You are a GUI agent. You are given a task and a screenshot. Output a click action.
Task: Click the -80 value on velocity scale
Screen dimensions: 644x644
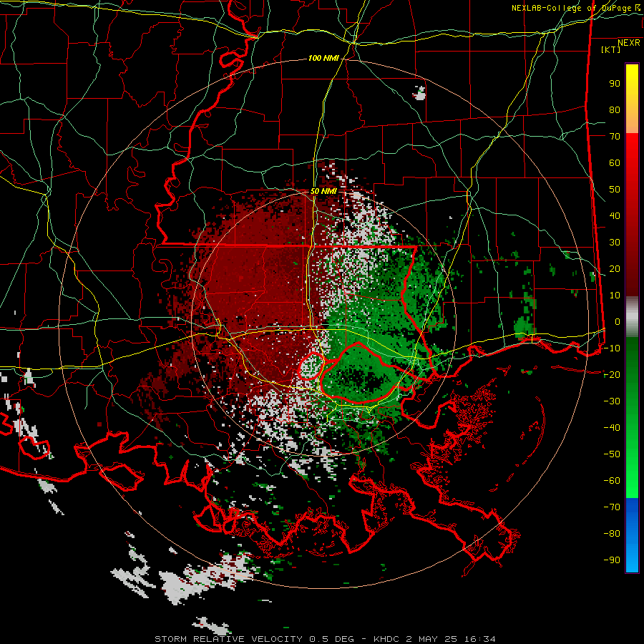[612, 534]
